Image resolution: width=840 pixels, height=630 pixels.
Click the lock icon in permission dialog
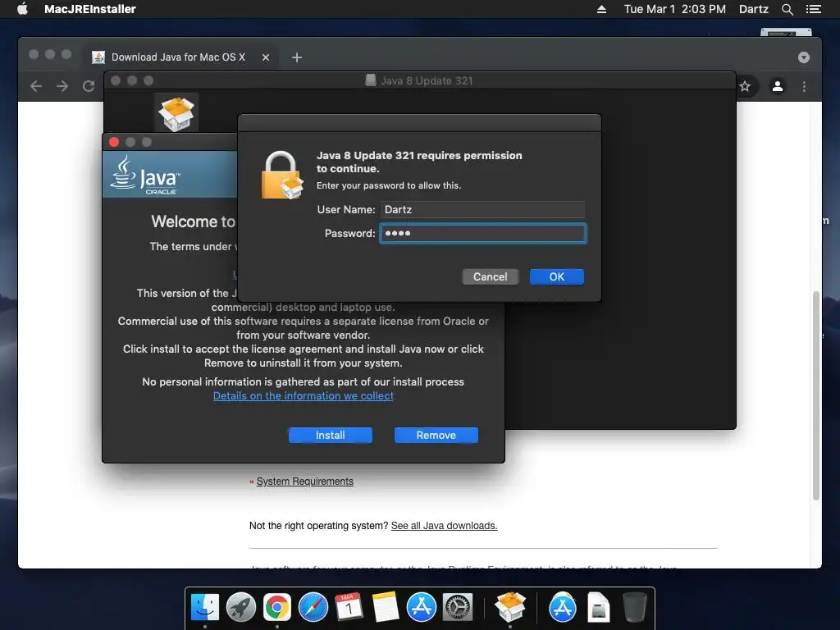282,176
